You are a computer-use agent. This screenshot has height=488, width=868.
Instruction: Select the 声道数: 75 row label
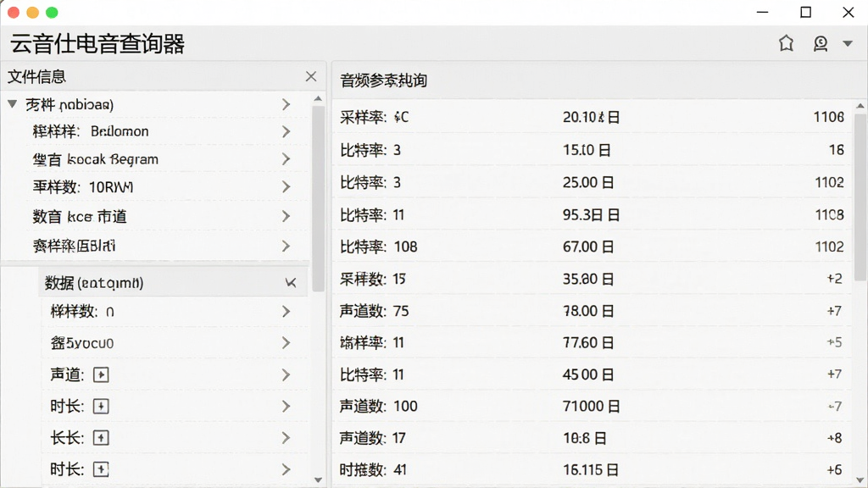click(x=374, y=311)
